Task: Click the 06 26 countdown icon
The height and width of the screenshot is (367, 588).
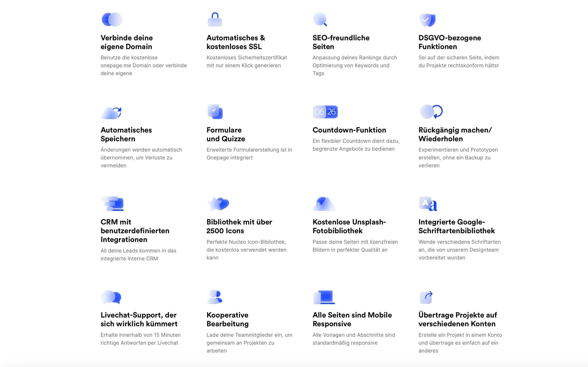Action: click(325, 112)
